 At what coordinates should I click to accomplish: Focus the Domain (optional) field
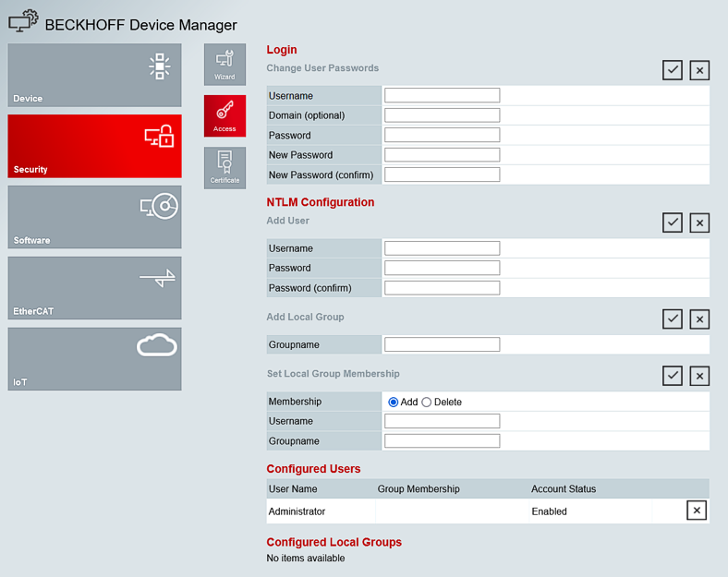[442, 115]
